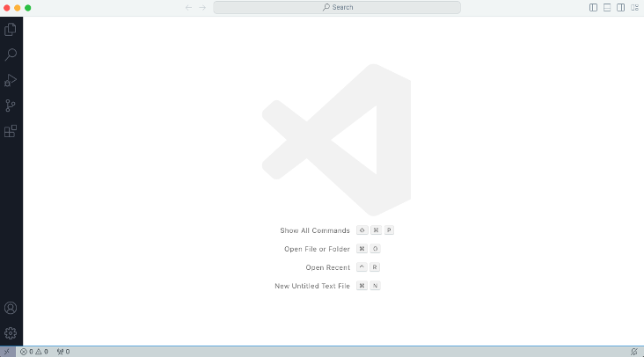This screenshot has height=357, width=644.
Task: Toggle the primary side bar layout icon
Action: [593, 7]
